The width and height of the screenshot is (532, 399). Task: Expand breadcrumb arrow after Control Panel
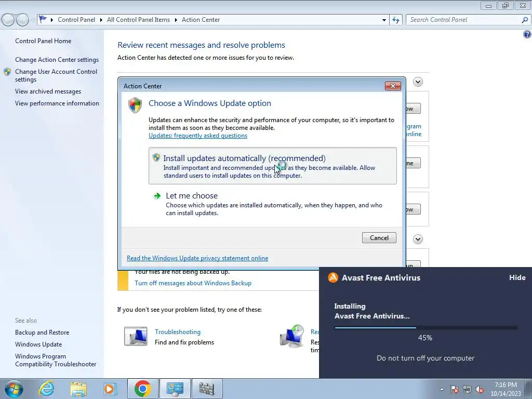coord(101,20)
